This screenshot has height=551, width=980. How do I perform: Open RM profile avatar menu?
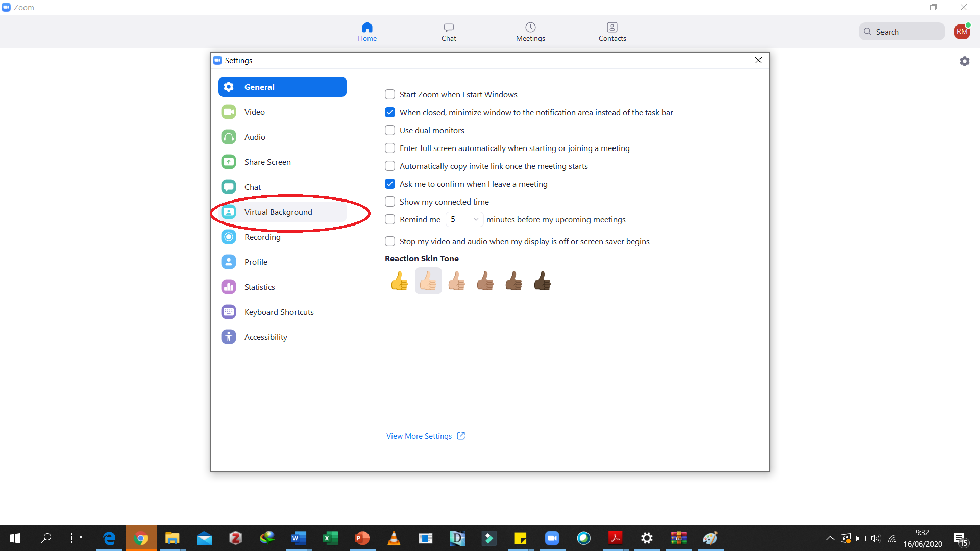962,32
